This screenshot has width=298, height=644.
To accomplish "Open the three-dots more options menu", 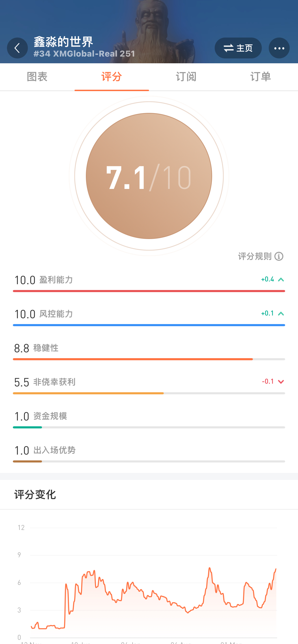I will coord(279,48).
